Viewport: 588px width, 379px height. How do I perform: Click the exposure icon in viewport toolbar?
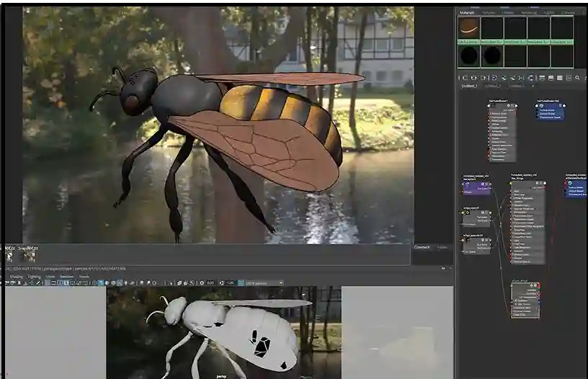(202, 283)
